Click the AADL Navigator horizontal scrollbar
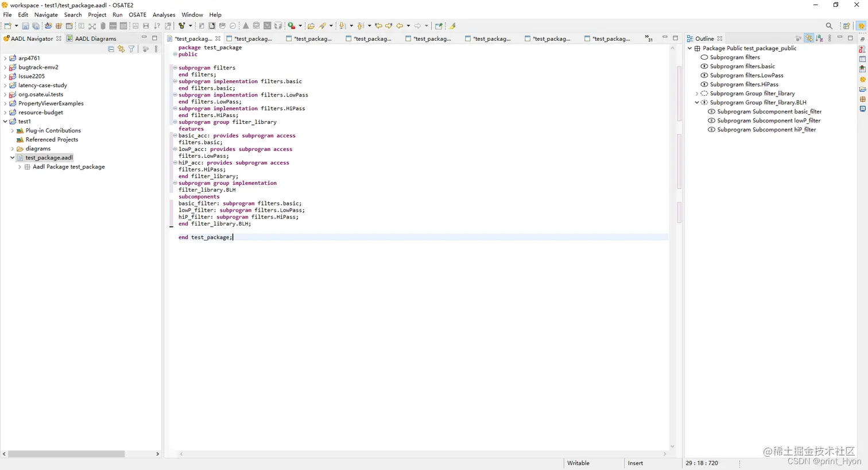868x470 pixels. pyautogui.click(x=66, y=454)
